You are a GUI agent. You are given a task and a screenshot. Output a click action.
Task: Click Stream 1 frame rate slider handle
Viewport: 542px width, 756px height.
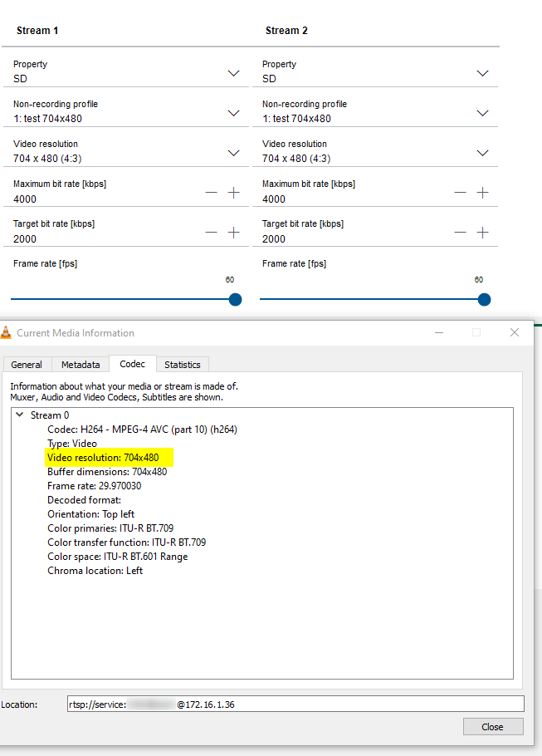point(235,299)
